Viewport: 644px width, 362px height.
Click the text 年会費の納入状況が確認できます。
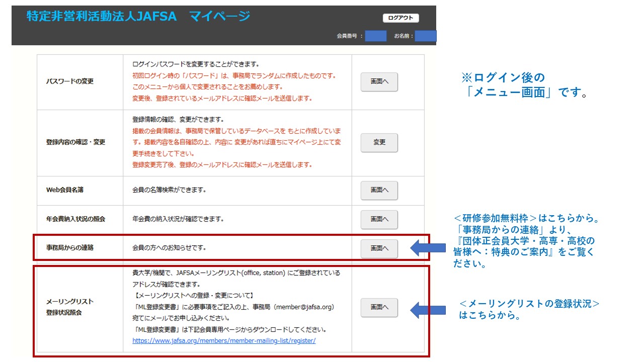(178, 219)
